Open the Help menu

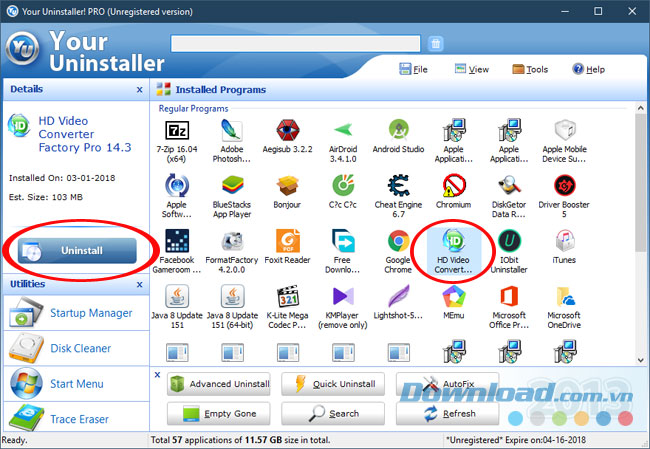coord(589,69)
